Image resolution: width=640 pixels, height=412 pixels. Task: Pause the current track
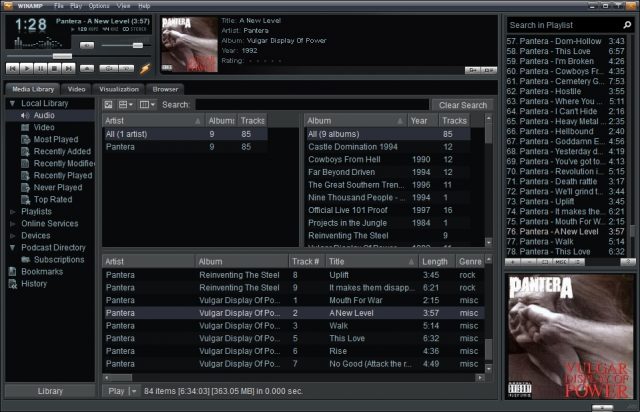click(41, 69)
